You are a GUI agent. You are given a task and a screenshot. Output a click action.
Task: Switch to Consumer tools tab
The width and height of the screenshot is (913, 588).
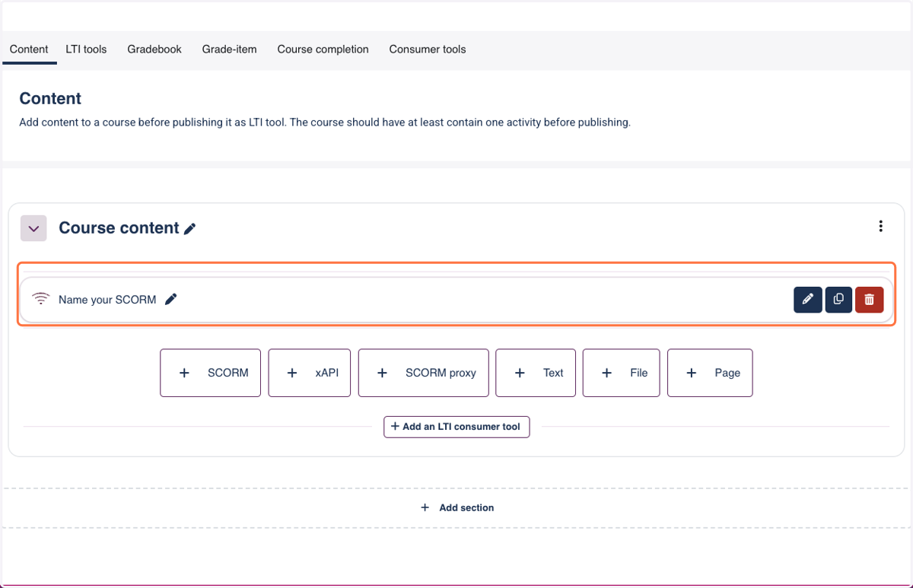coord(428,49)
